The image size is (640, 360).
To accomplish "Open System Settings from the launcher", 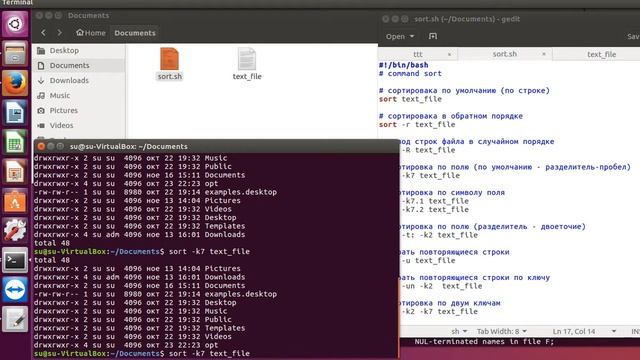I will pyautogui.click(x=15, y=231).
